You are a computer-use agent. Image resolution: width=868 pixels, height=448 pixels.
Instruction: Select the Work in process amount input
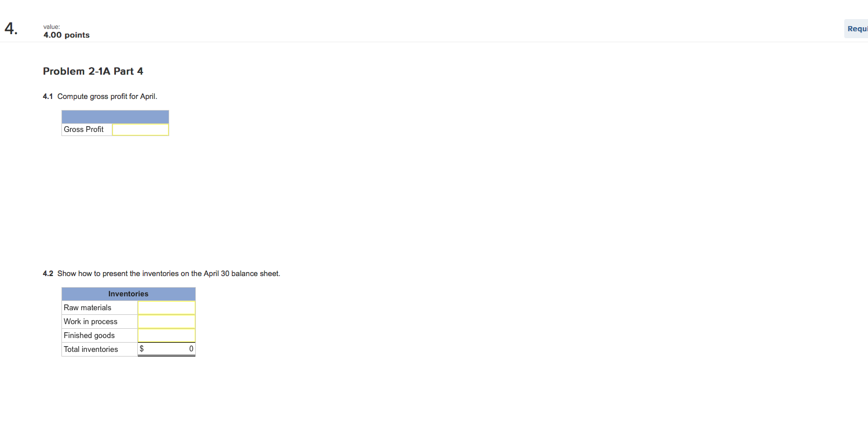(x=167, y=322)
